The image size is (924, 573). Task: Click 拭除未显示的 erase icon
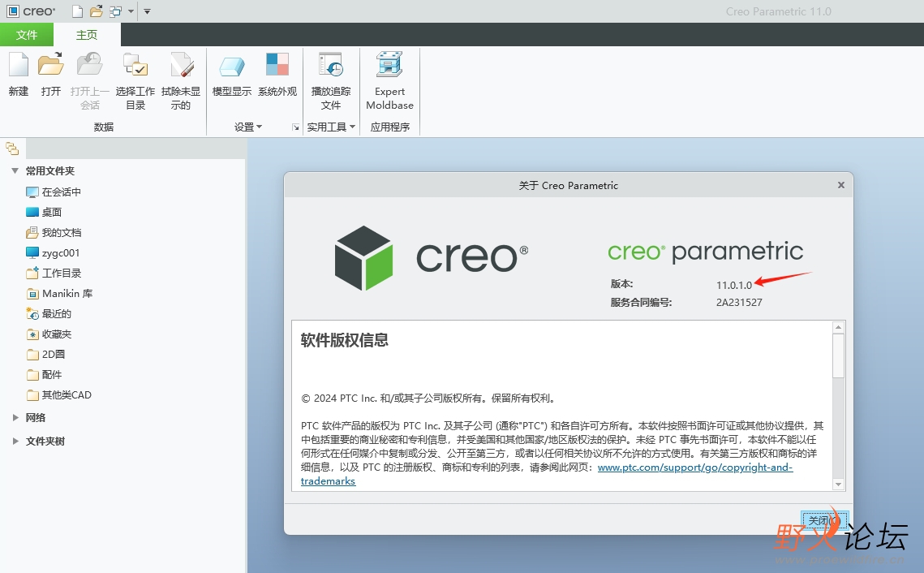click(x=181, y=65)
